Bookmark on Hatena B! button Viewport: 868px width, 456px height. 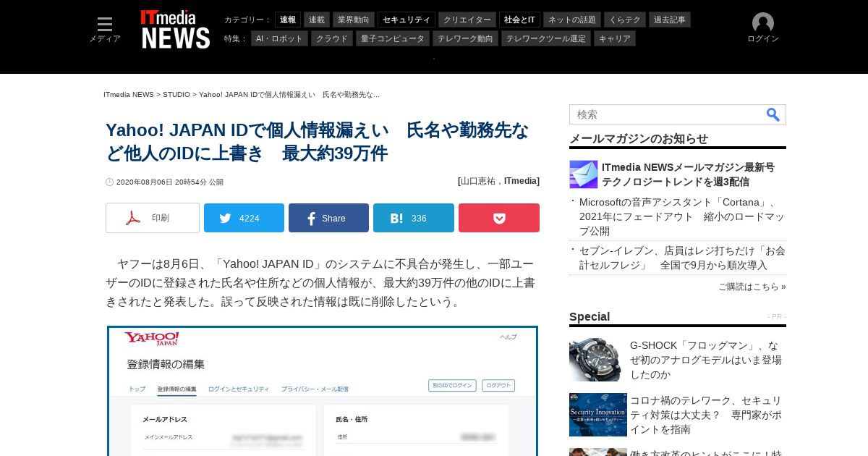tap(414, 218)
